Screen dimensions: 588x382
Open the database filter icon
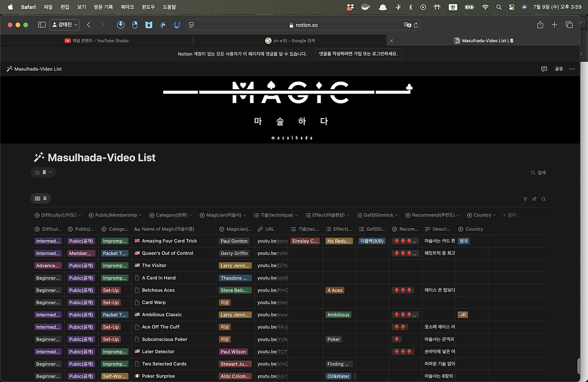coord(525,199)
